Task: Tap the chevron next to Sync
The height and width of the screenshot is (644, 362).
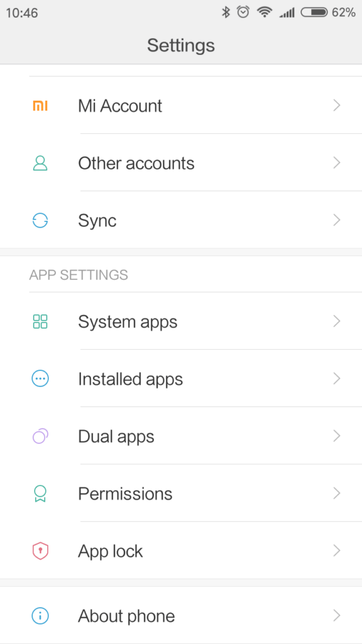Action: (337, 221)
